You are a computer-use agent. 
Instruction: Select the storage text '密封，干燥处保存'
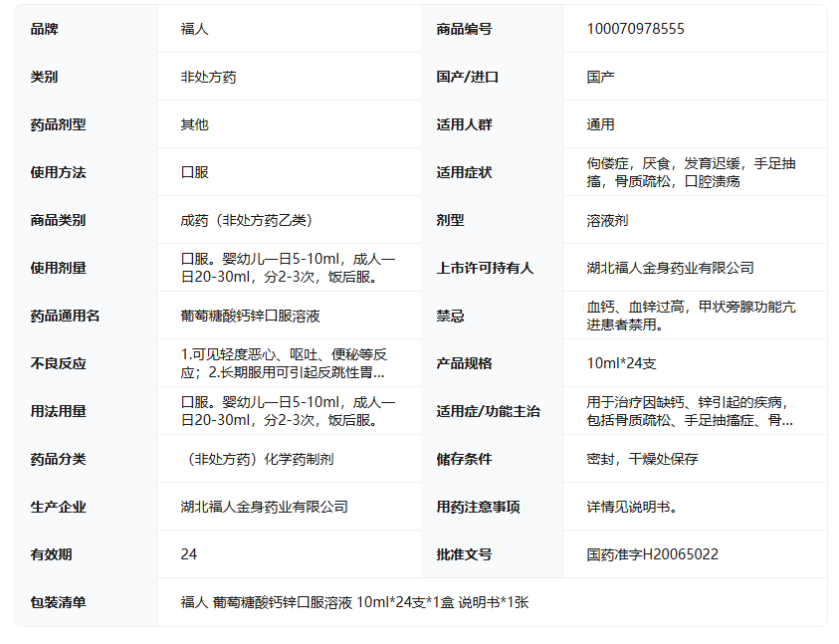642,459
